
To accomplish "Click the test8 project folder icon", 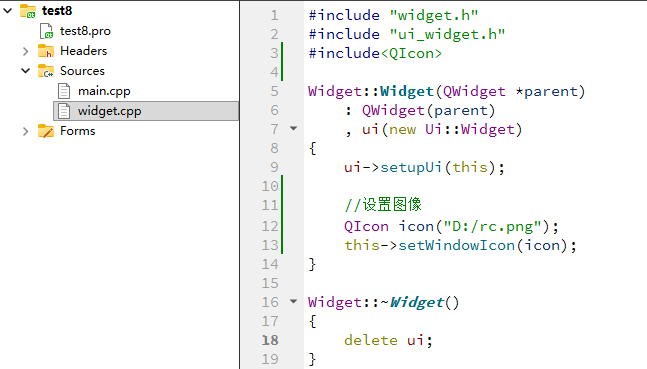I will tap(28, 11).
